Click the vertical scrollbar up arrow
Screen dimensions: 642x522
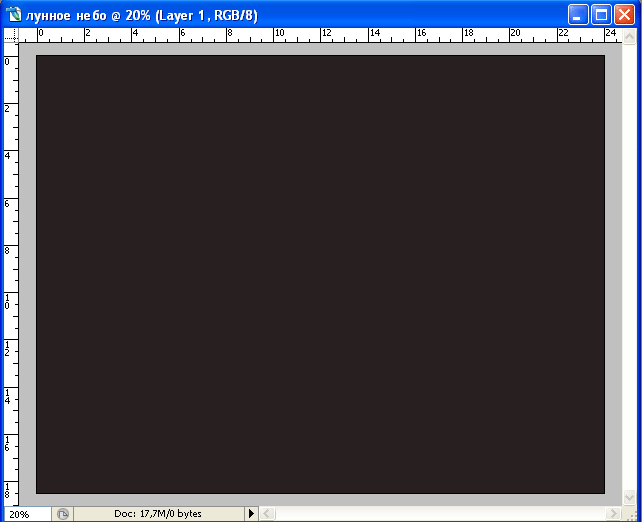click(629, 36)
